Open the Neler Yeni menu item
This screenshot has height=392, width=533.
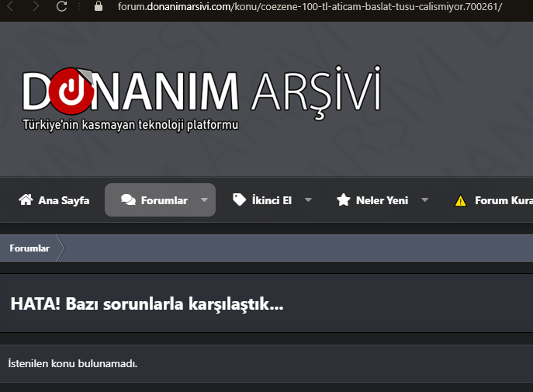tap(382, 200)
